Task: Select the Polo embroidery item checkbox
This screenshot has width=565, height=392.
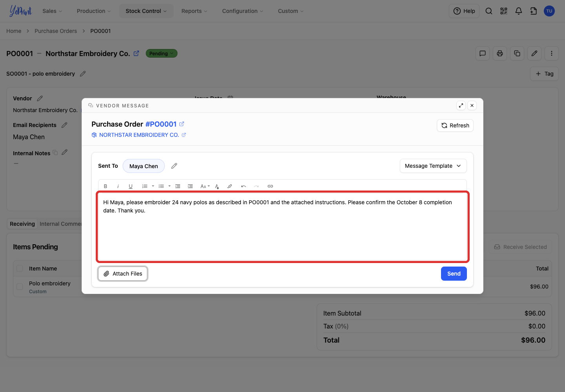Action: point(20,287)
